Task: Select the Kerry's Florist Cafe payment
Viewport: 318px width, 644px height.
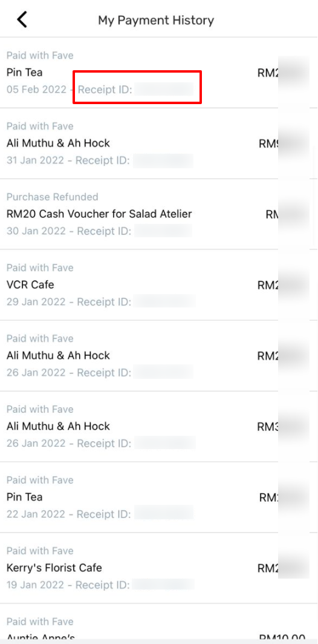Action: tap(159, 568)
